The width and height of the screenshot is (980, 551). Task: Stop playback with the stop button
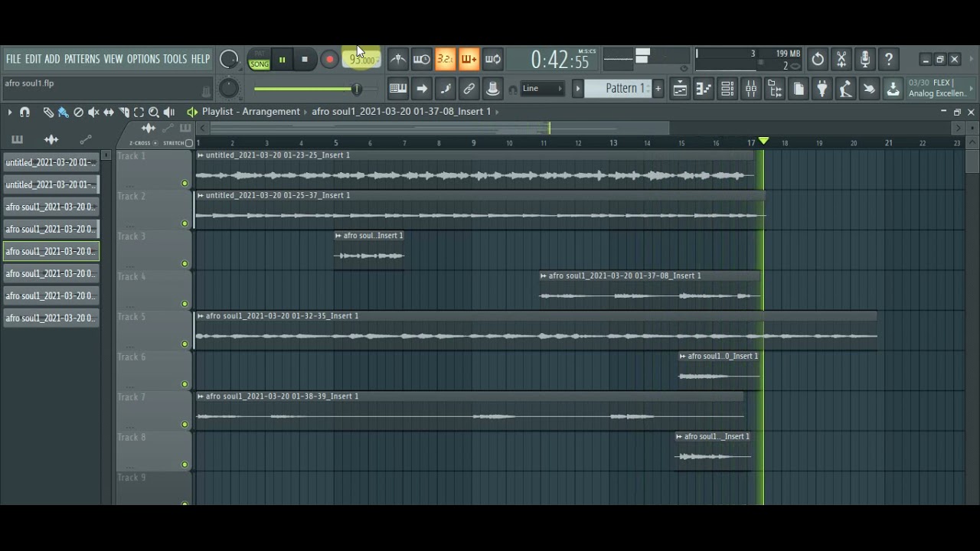click(305, 60)
